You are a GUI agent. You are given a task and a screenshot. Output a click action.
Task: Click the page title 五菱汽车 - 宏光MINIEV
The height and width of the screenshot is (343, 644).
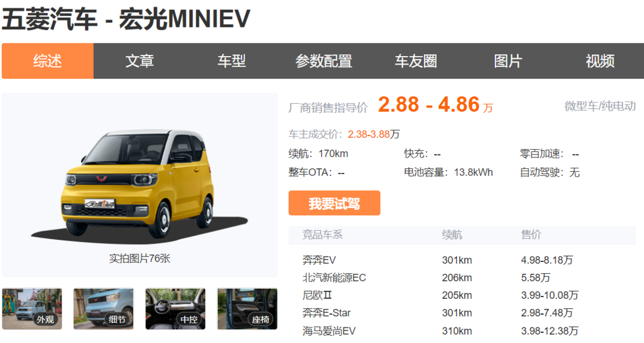point(126,19)
